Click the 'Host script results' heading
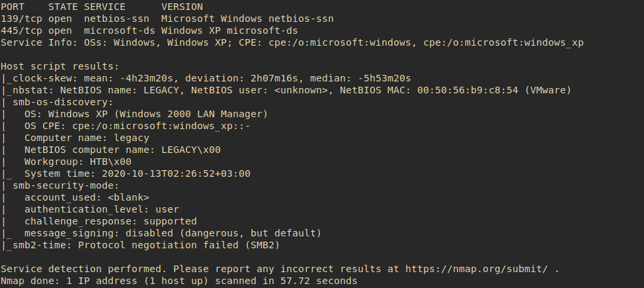The height and width of the screenshot is (288, 644). (60, 66)
